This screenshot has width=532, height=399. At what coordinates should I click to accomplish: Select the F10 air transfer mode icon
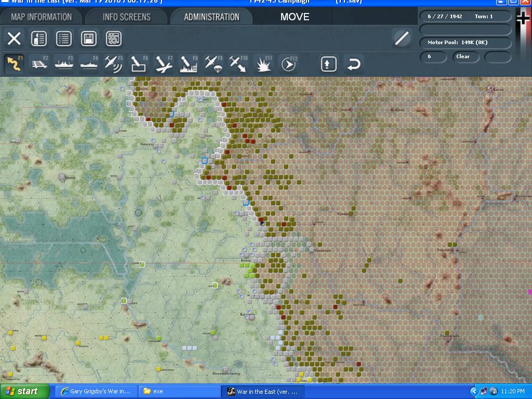click(x=238, y=64)
